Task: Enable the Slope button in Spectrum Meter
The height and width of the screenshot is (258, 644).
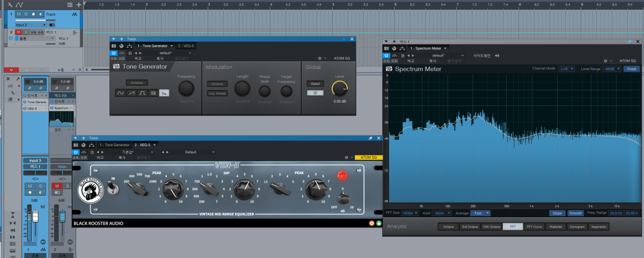Action: 557,213
